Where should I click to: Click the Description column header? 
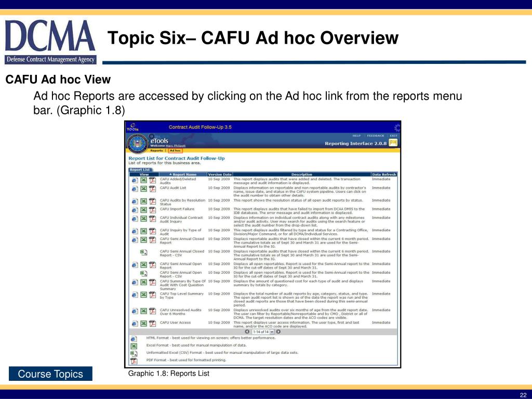302,175
